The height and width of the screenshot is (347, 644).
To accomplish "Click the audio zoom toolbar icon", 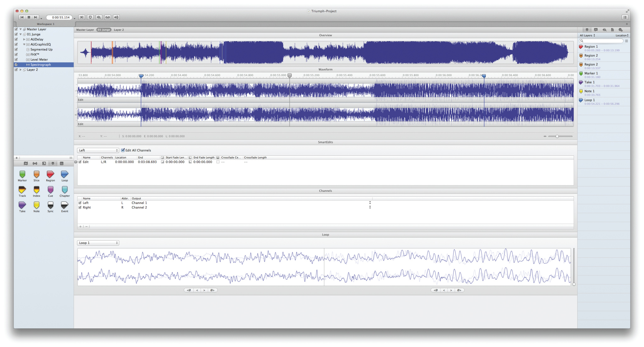I will 99,17.
